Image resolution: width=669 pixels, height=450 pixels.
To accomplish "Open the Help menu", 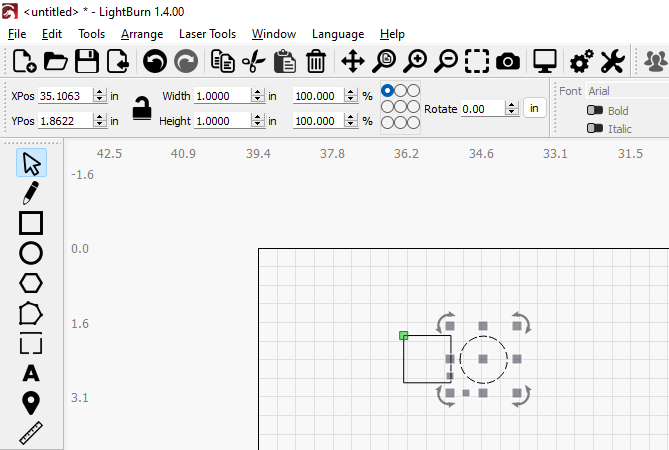I will point(392,34).
